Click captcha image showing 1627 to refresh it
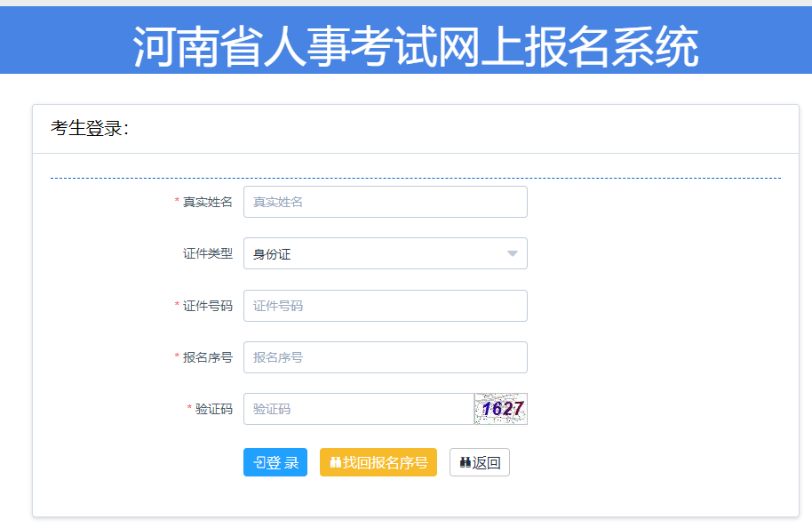The height and width of the screenshot is (528, 812). pos(500,408)
